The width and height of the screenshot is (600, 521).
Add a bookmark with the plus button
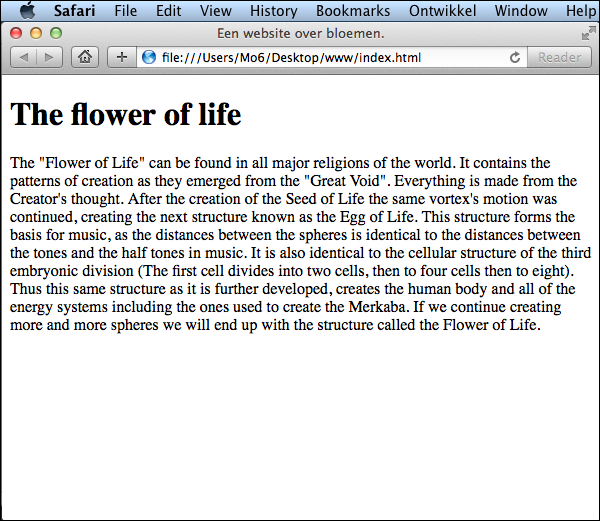pyautogui.click(x=122, y=57)
